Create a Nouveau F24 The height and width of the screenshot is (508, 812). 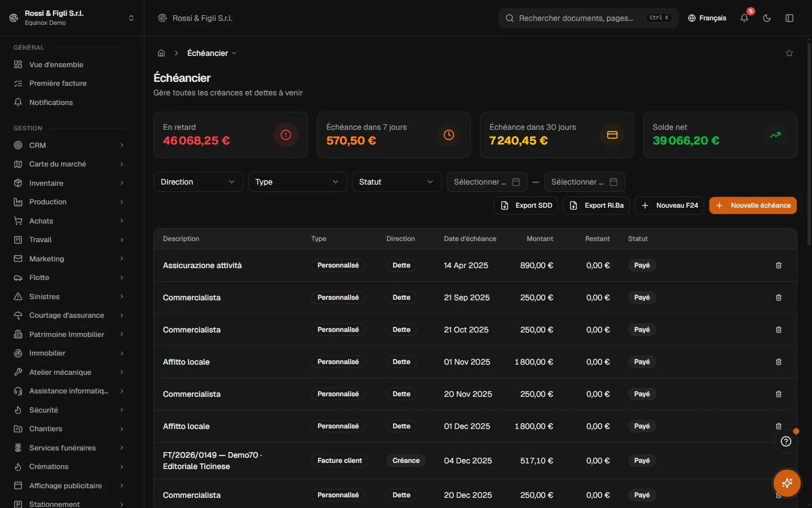click(x=669, y=205)
